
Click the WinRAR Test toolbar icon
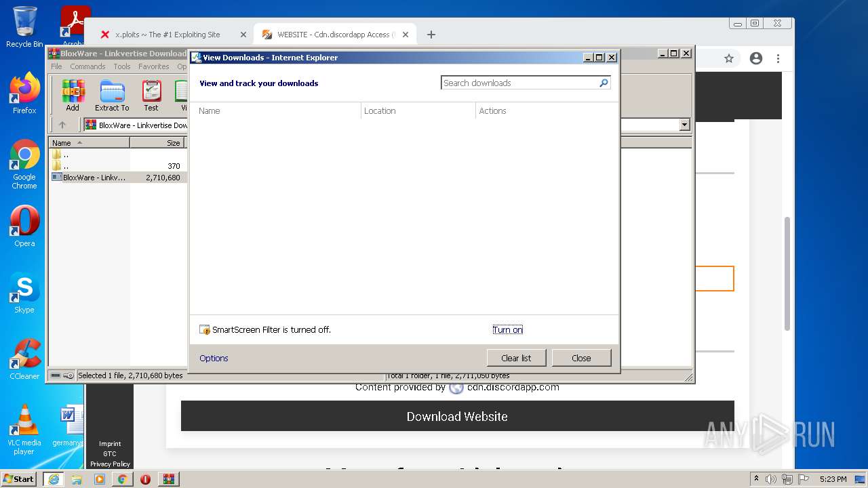(x=151, y=96)
